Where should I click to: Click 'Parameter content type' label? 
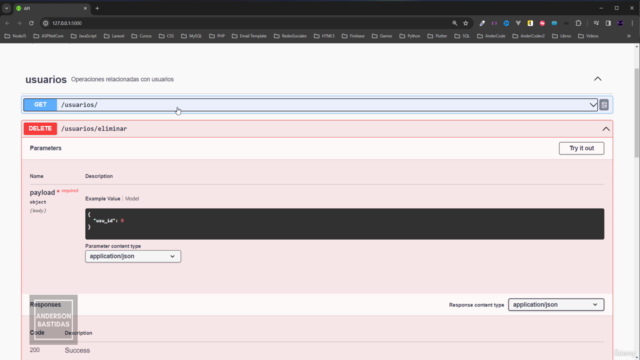coord(113,246)
